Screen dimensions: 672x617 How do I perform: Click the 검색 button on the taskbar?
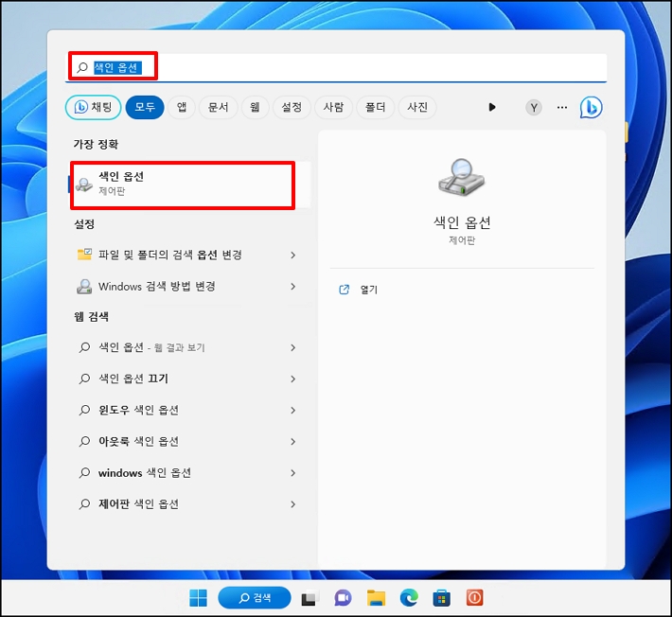(255, 598)
